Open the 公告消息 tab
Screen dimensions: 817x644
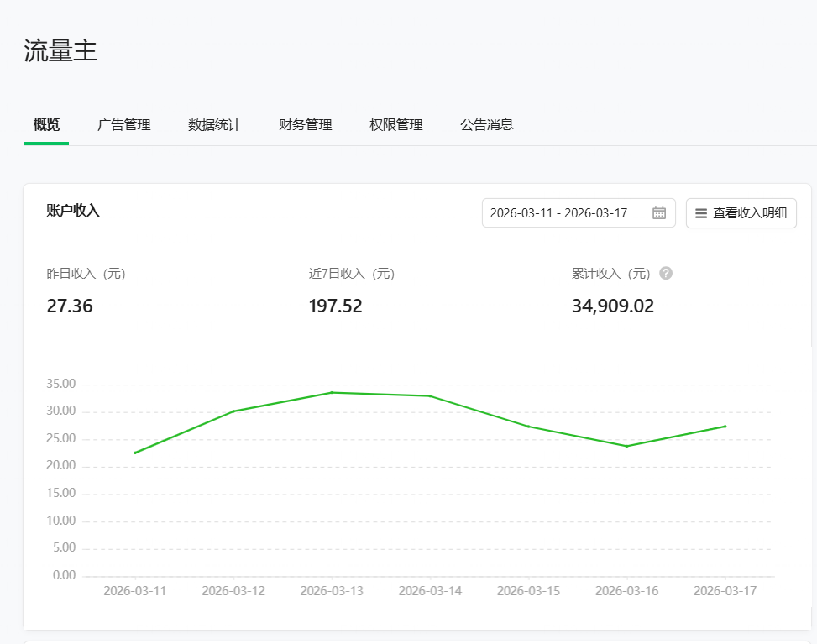click(486, 124)
